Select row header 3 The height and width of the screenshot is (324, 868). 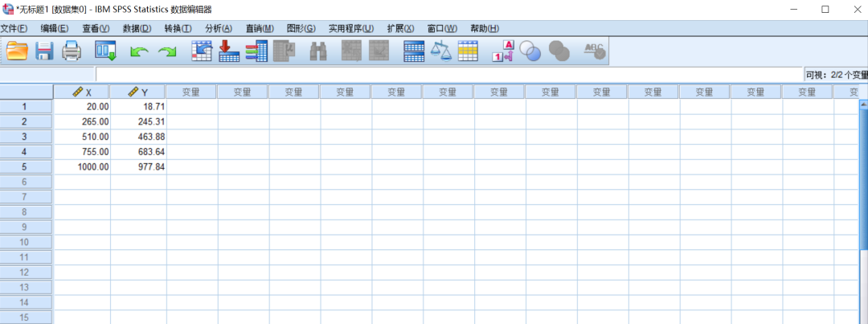click(x=27, y=136)
